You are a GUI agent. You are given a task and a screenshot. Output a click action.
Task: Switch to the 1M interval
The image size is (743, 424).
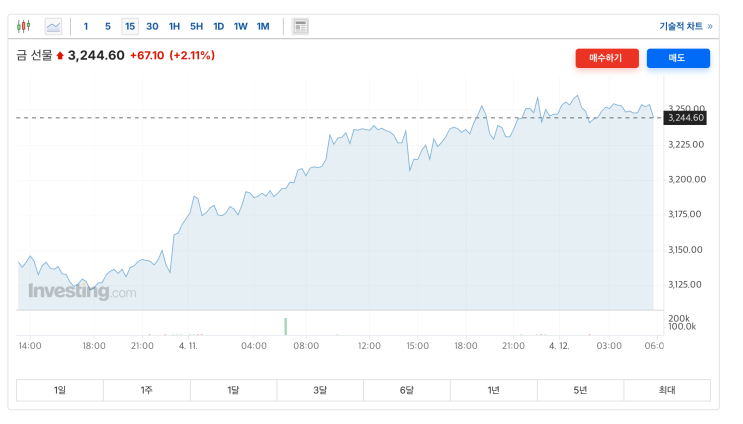[x=262, y=26]
